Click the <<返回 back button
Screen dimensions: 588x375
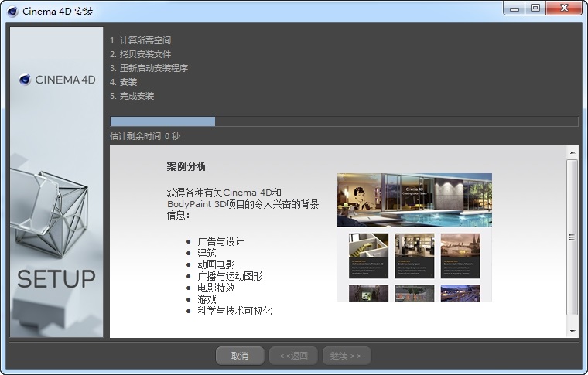[293, 356]
